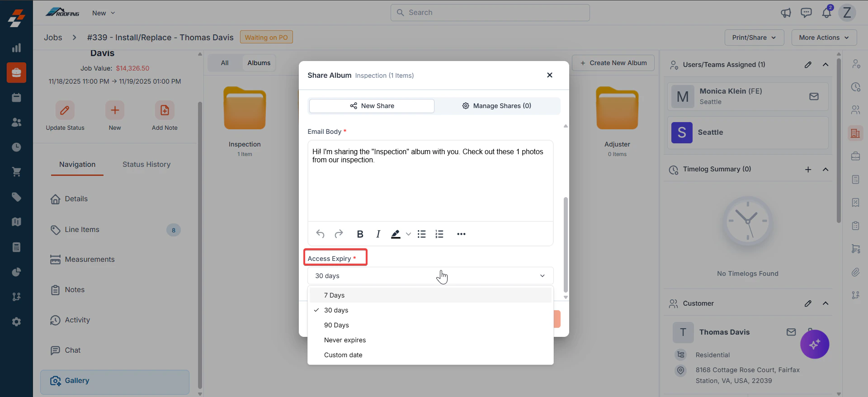
Task: Collapse the Timelog Summary section
Action: 826,170
